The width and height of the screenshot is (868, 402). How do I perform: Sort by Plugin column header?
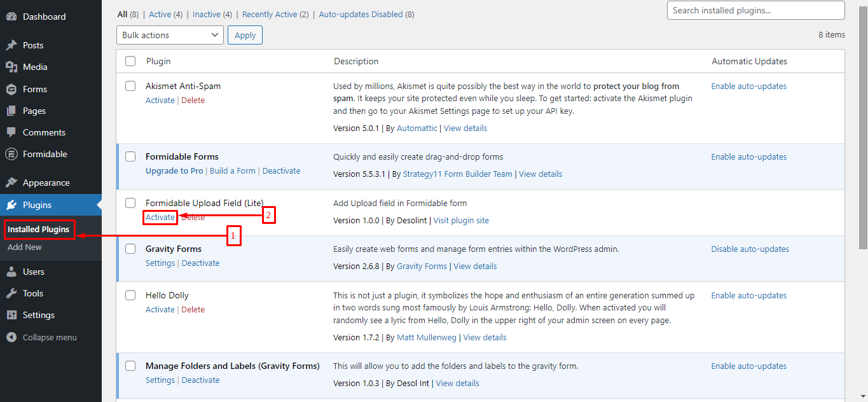point(158,61)
